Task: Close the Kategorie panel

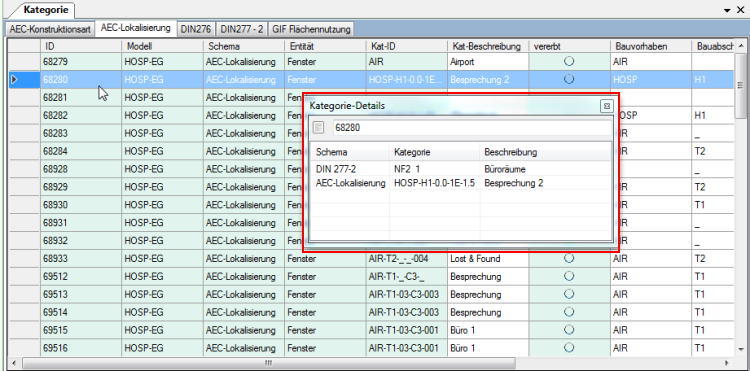Action: (x=740, y=10)
